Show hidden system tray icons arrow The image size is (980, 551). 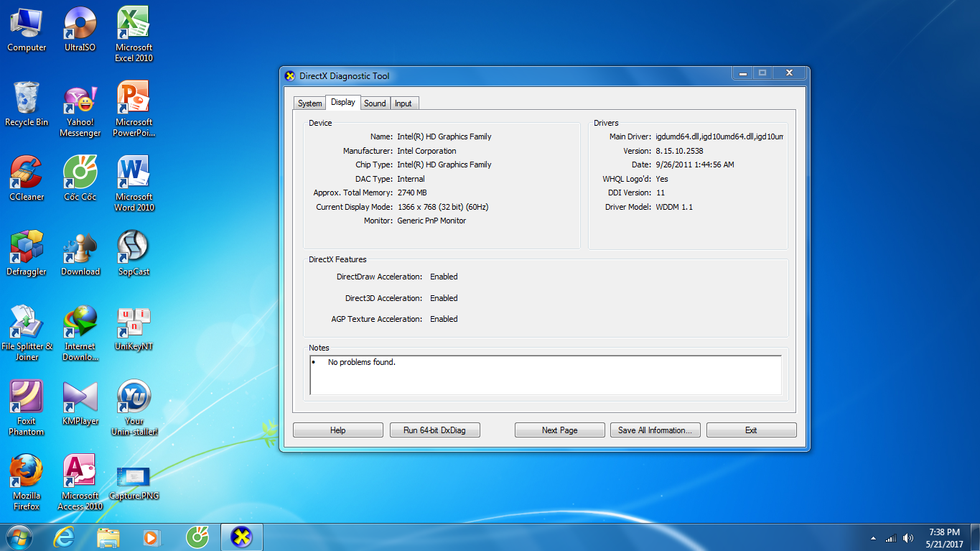pos(873,538)
